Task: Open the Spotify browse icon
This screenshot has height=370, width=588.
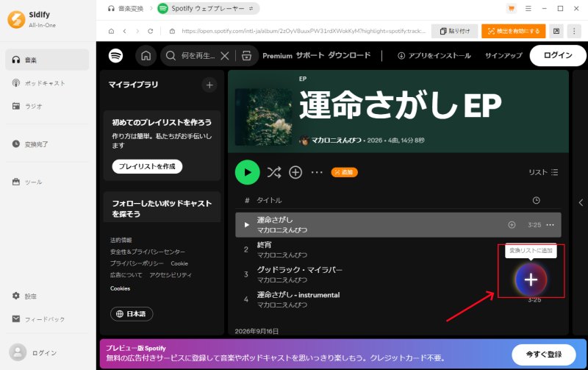Action: [246, 56]
